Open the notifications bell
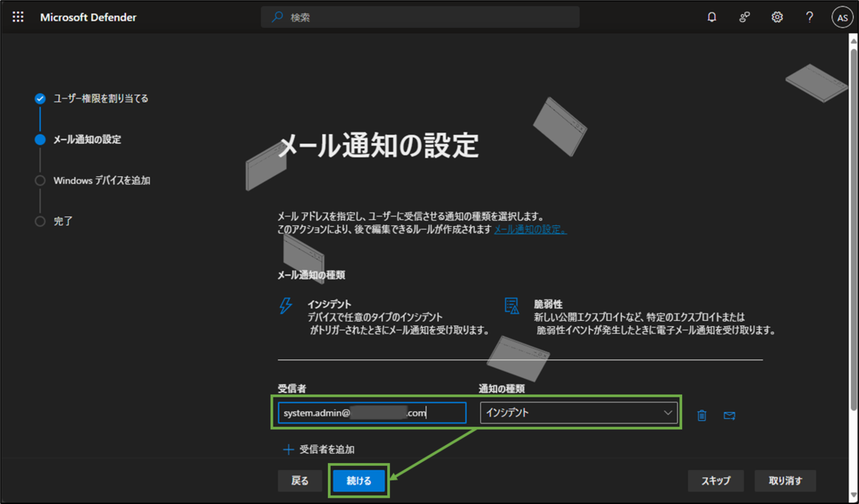Screen dimensions: 859x504 [712, 17]
